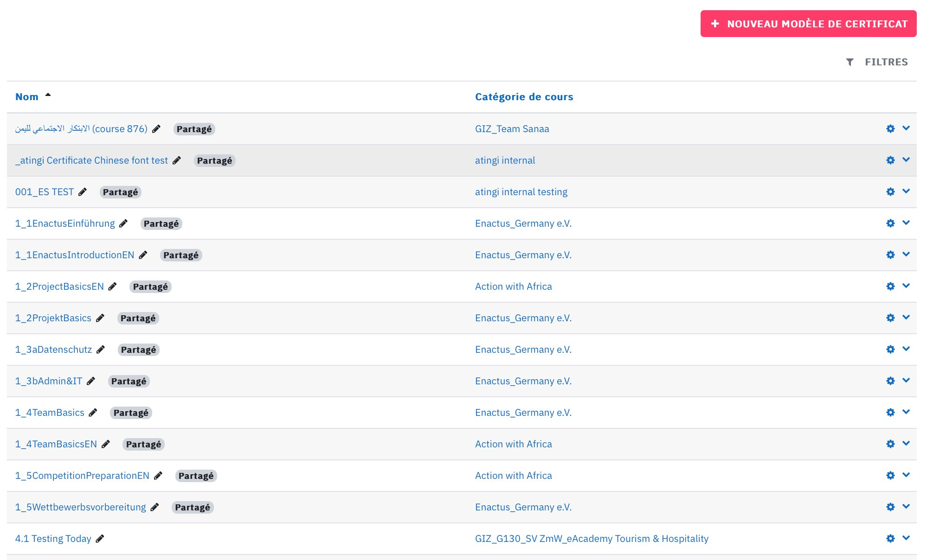The height and width of the screenshot is (560, 927).
Task: Click gear icon in 1_1EnactusEinführung row
Action: tap(890, 223)
